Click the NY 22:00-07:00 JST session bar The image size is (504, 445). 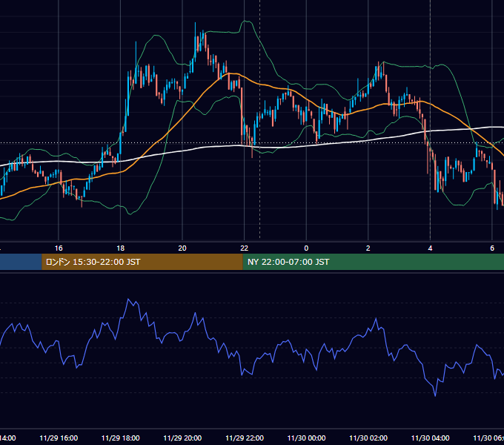point(373,262)
